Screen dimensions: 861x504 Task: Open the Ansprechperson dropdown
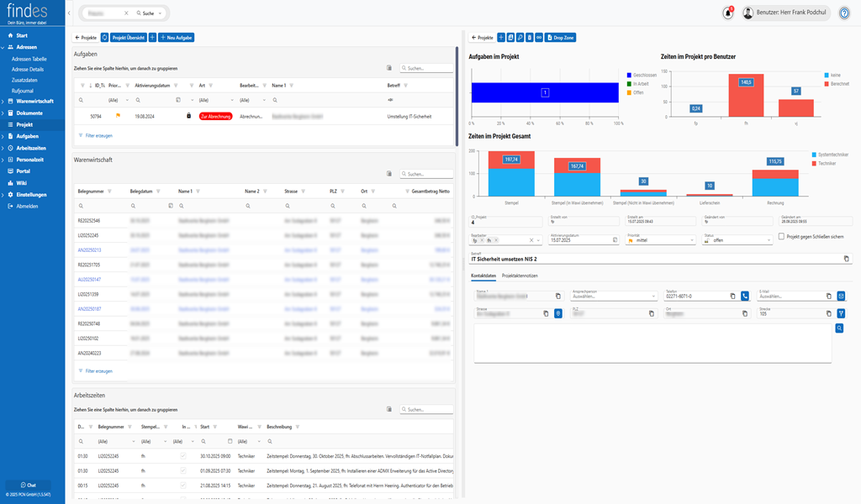click(614, 297)
